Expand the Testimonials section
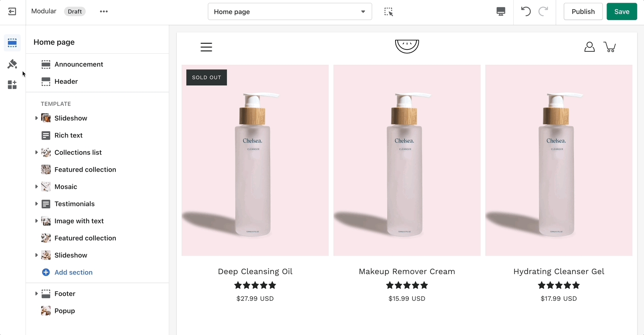644x335 pixels. (36, 204)
